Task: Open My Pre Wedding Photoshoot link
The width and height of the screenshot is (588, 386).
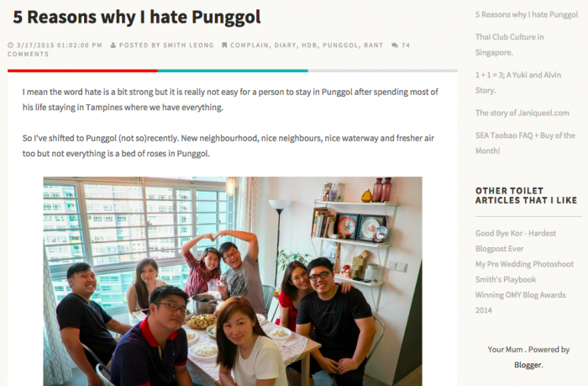Action: 525,264
